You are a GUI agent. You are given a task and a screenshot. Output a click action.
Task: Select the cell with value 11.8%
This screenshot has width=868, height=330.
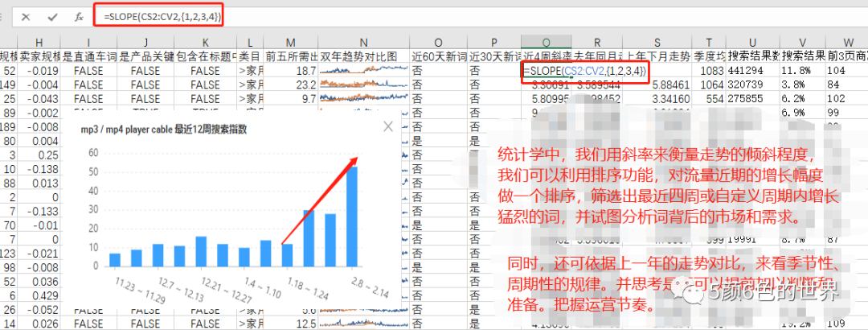(802, 71)
